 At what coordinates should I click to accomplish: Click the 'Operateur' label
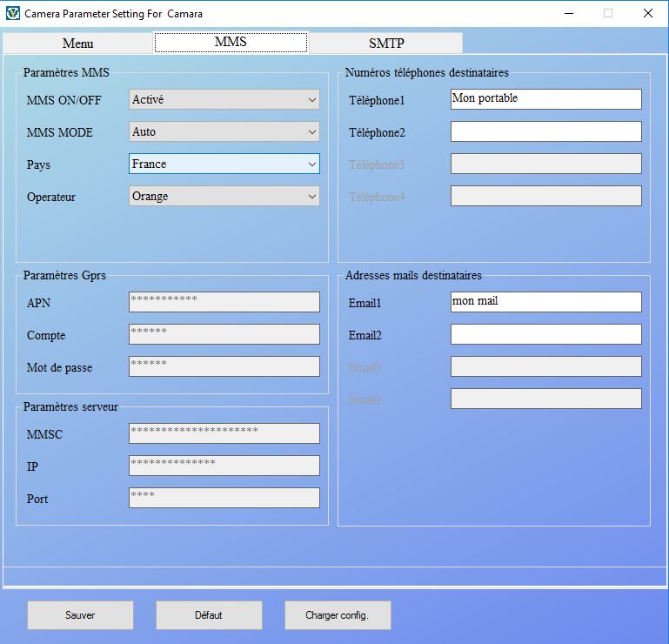[51, 198]
